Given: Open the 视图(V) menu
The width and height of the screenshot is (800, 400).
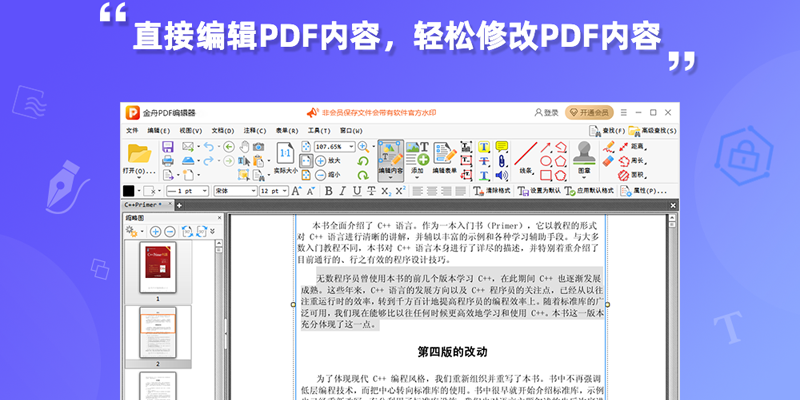Looking at the screenshot, I should click(x=191, y=131).
